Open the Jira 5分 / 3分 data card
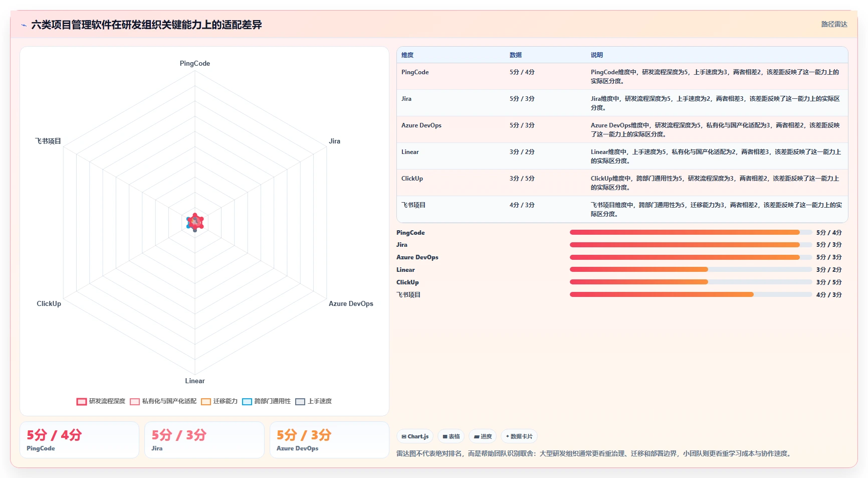Screen dimensions: 868x478 click(204, 440)
